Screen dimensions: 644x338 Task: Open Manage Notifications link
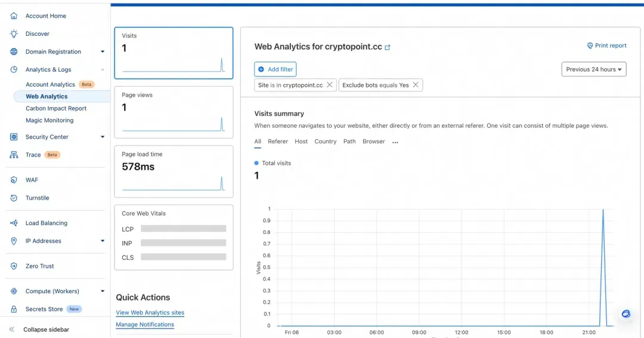point(145,324)
